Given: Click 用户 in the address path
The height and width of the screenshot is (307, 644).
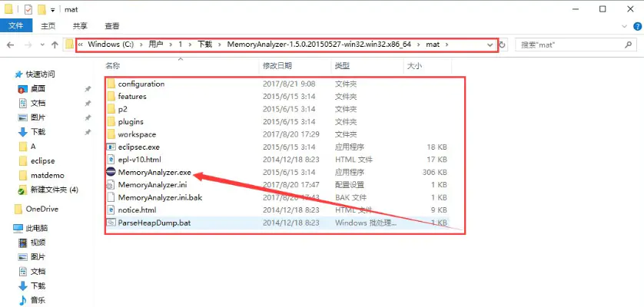Looking at the screenshot, I should [x=156, y=45].
